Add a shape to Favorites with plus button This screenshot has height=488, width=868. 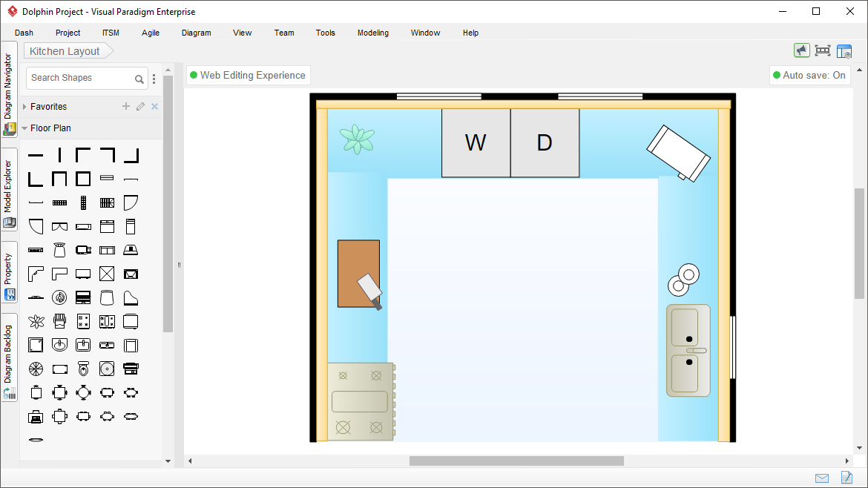tap(125, 106)
